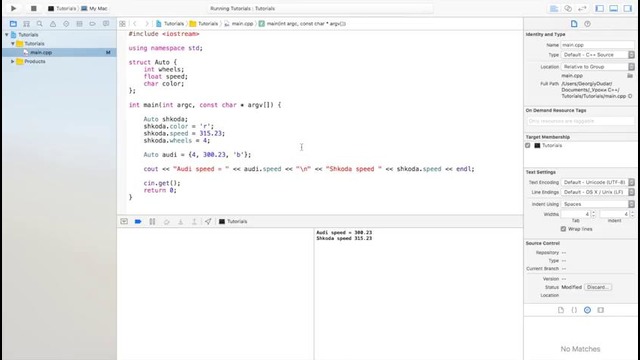Click the main.cpp breadcrumb in the jump bar
Image resolution: width=640 pixels, height=360 pixels.
click(x=239, y=24)
